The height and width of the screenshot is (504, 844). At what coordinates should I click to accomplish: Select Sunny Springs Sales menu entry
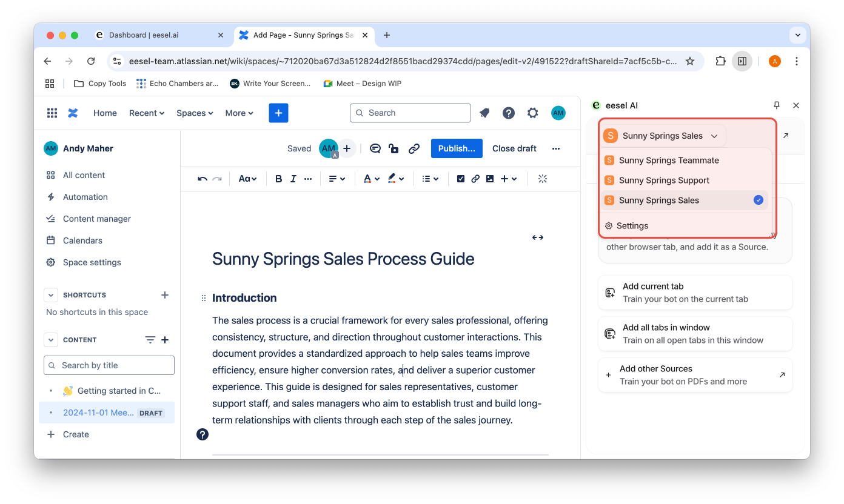[685, 201]
